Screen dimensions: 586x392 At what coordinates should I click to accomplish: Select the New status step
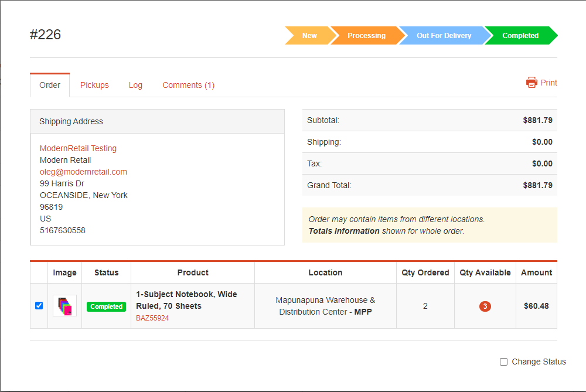(x=309, y=36)
